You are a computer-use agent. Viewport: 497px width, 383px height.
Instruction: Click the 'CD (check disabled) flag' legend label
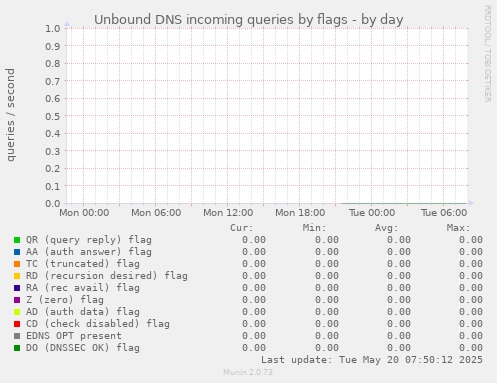pos(98,324)
